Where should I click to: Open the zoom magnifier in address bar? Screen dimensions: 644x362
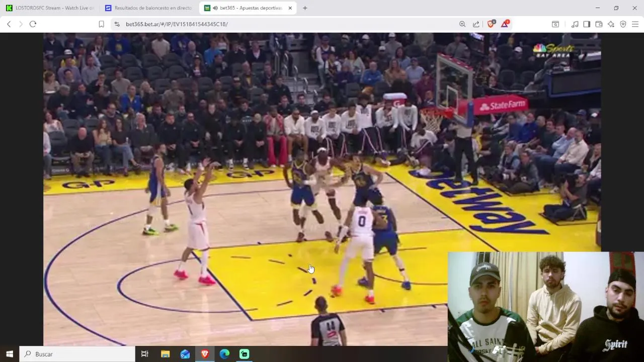[x=462, y=24]
